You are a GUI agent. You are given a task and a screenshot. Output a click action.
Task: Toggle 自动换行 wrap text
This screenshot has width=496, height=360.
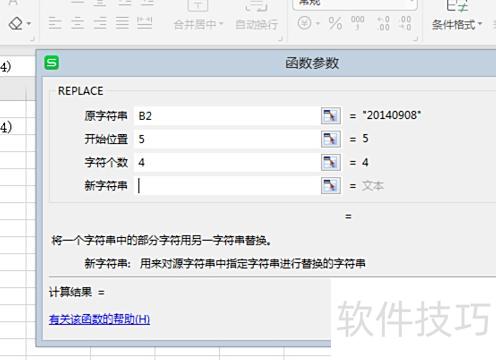256,24
